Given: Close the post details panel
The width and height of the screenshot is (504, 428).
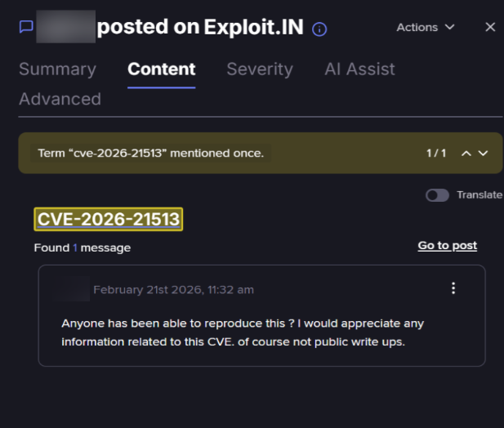Looking at the screenshot, I should 490,27.
